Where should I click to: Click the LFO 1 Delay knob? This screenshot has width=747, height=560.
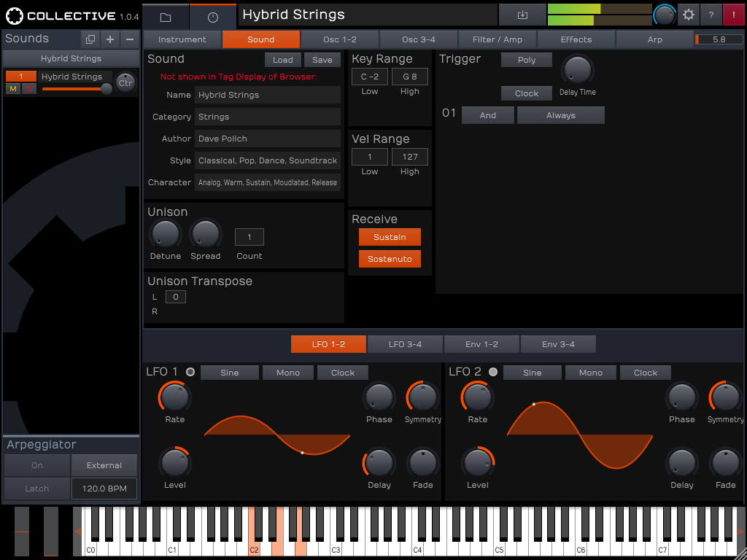pyautogui.click(x=379, y=463)
